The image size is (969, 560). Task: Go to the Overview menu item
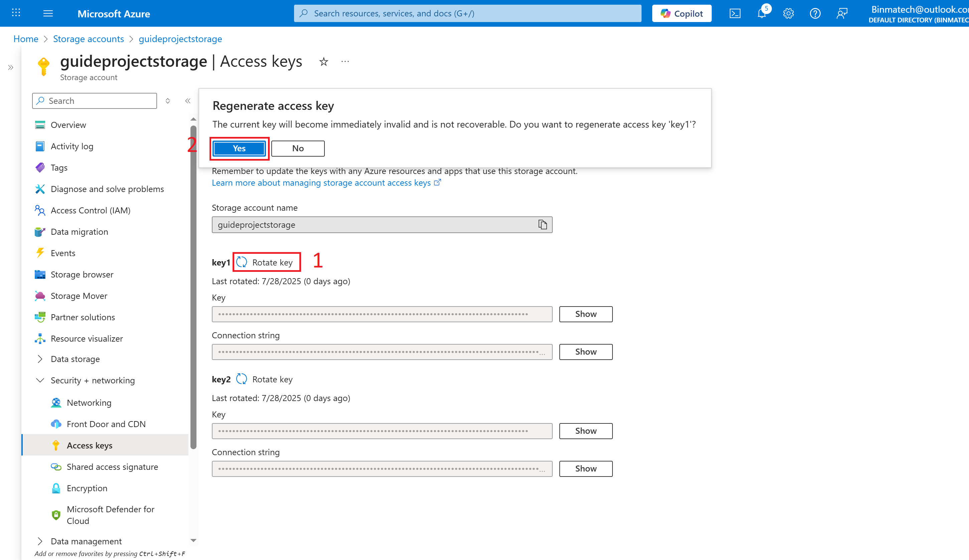(x=68, y=125)
